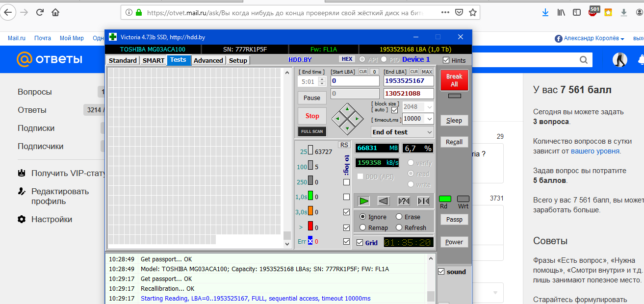Screen dimensions: 644x304
Task: Bookmark page with the star icon
Action: coord(472,12)
